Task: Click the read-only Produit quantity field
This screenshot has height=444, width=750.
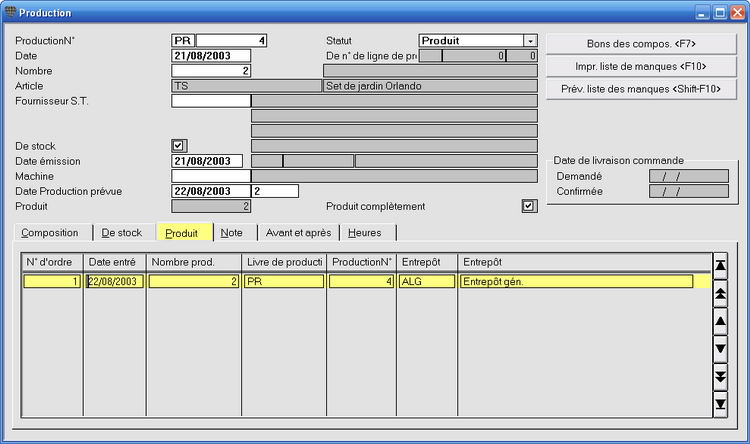Action: [211, 206]
